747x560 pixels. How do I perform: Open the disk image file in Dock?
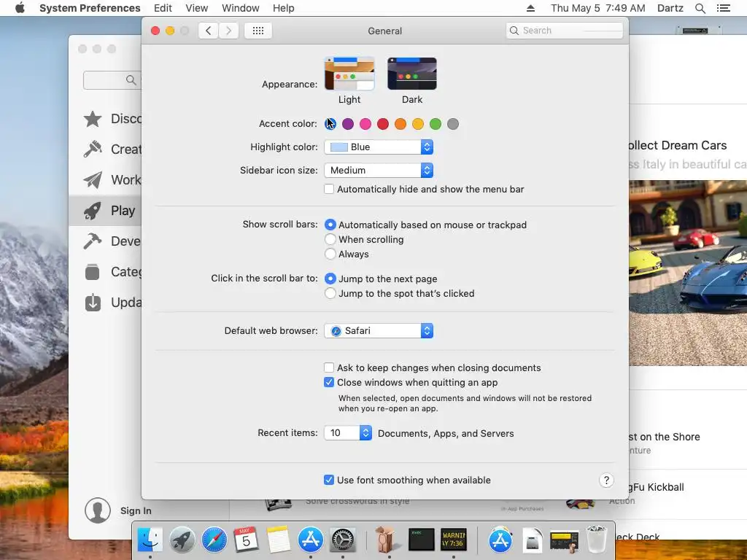(x=532, y=540)
